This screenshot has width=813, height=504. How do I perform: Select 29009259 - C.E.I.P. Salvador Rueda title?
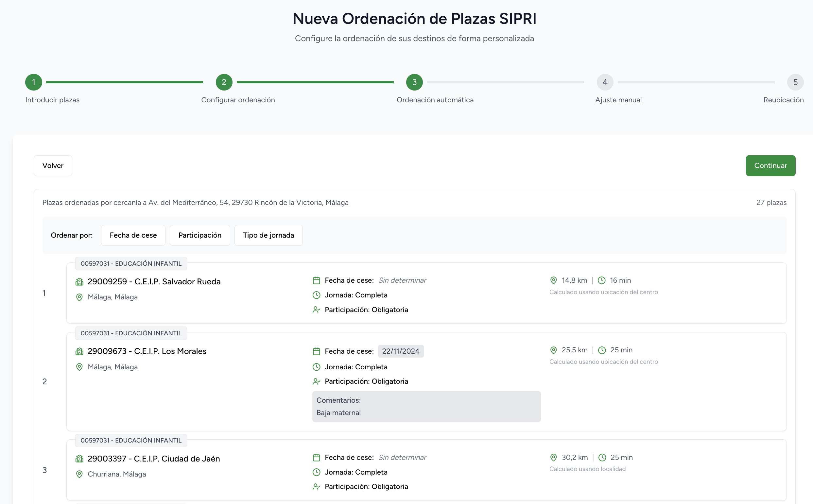[154, 282]
